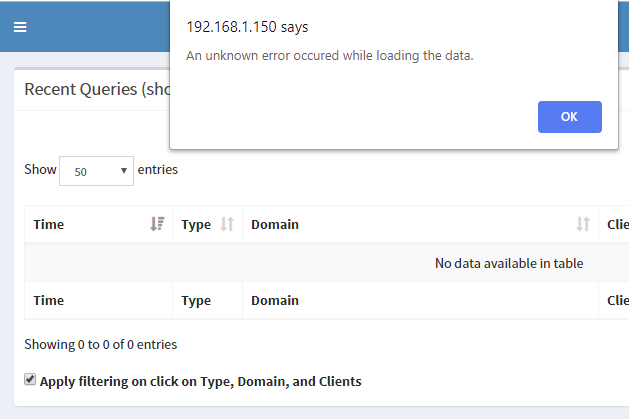Click OK to dismiss the error dialog
629x419 pixels.
coord(570,117)
